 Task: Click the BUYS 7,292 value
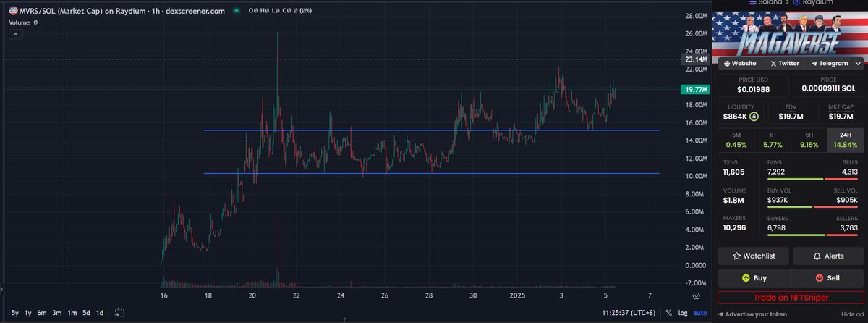click(778, 172)
